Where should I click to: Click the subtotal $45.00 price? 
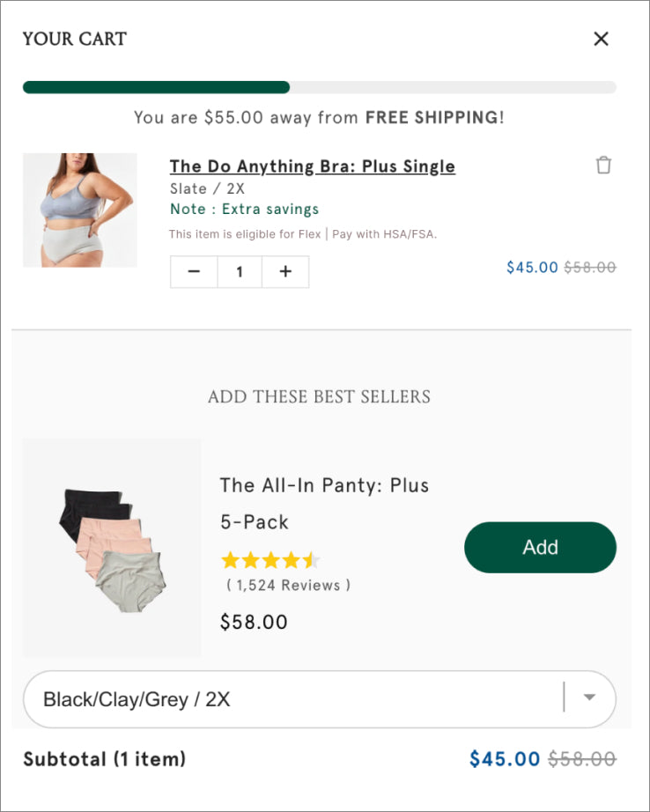pyautogui.click(x=504, y=759)
